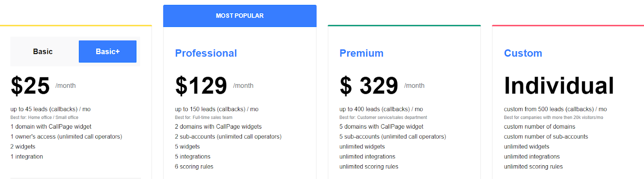Click 'up to 45 leads' text
Image resolution: width=644 pixels, height=179 pixels.
[50, 109]
